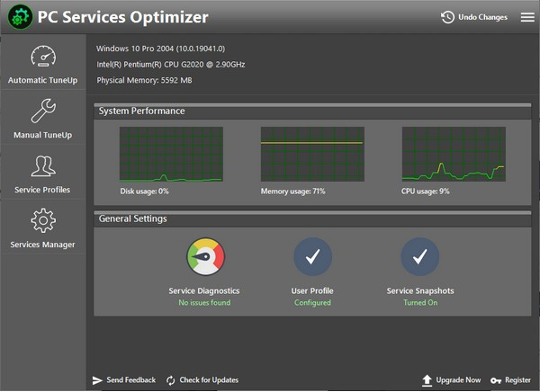The image size is (540, 392).
Task: Open Services Manager label
Action: pos(42,245)
